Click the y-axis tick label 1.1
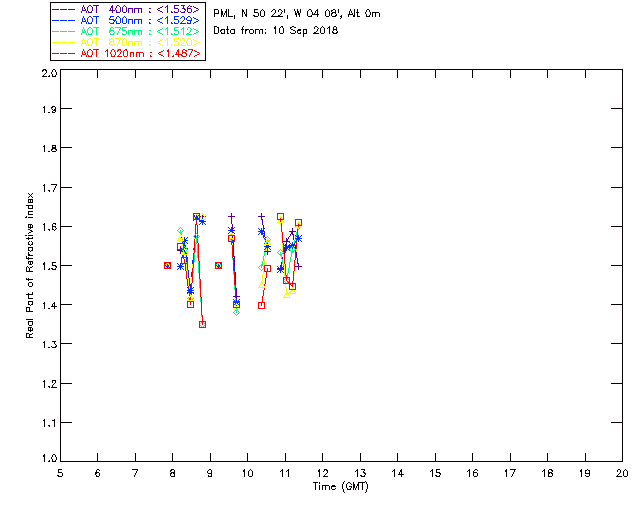Screen dimensions: 640x512 pos(49,423)
